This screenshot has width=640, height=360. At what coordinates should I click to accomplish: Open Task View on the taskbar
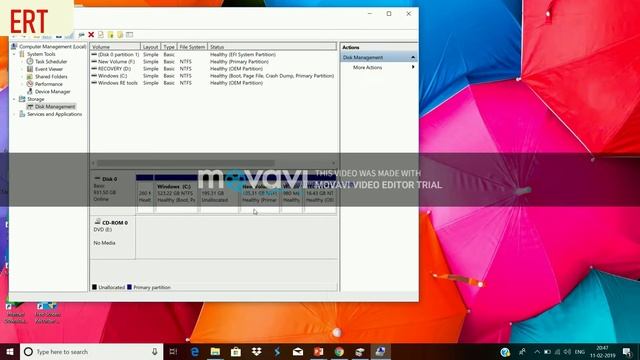(173, 352)
